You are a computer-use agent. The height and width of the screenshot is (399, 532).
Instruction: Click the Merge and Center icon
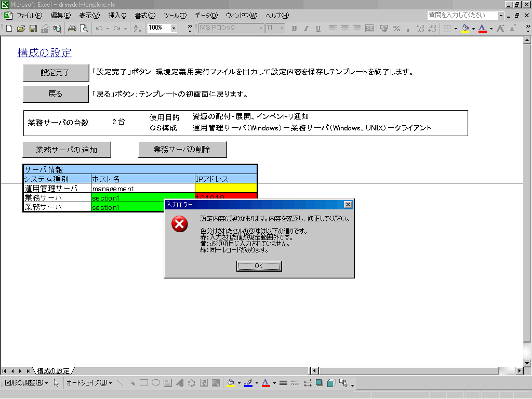369,29
